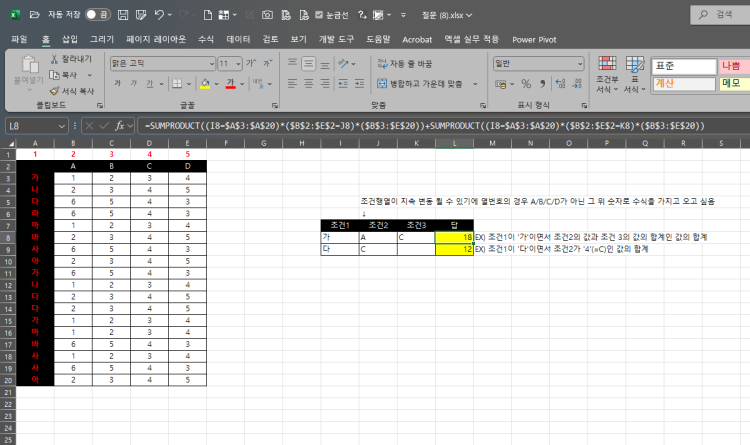The width and height of the screenshot is (750, 445).
Task: Click the Search (검색) box
Action: (720, 15)
